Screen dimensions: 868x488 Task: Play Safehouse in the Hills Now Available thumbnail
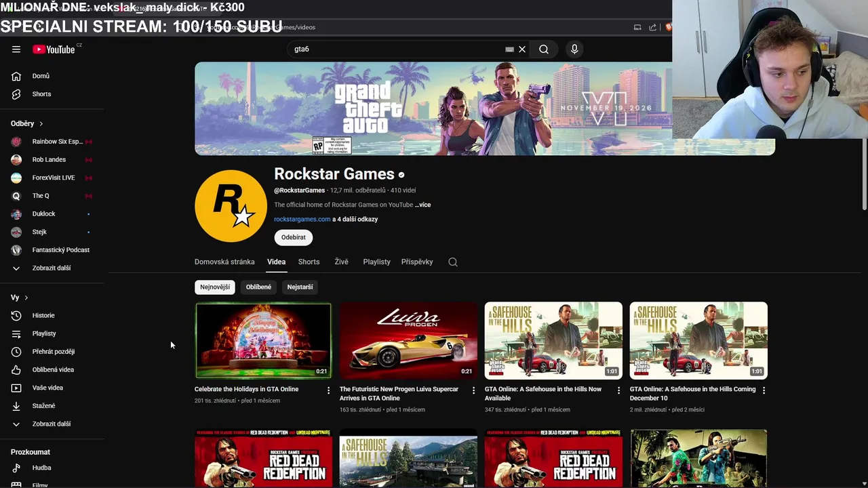[x=553, y=340]
